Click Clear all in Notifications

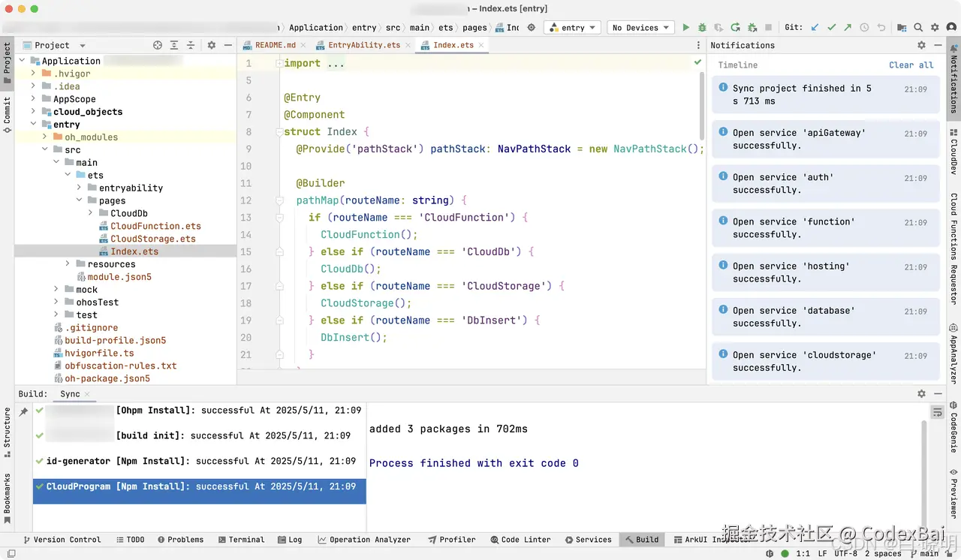pos(911,65)
